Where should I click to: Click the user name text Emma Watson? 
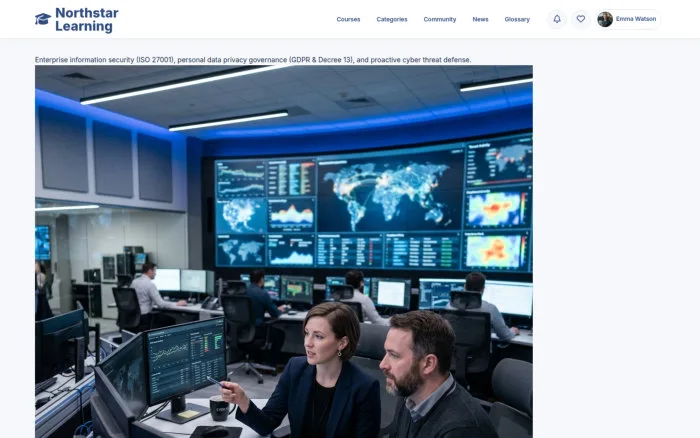tap(636, 19)
